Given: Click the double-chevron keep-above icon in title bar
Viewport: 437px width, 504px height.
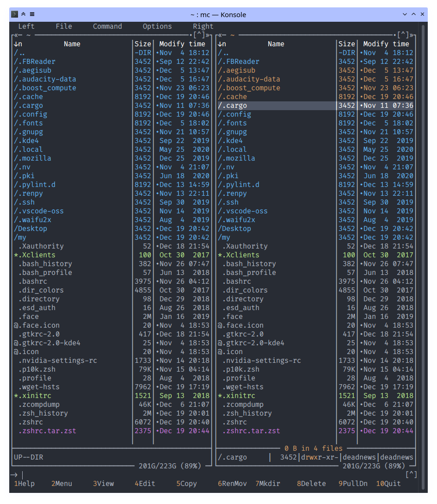Looking at the screenshot, I should [x=24, y=14].
